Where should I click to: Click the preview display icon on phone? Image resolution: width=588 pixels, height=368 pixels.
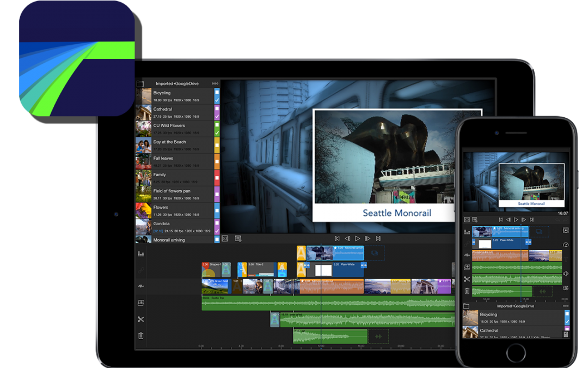(x=467, y=220)
